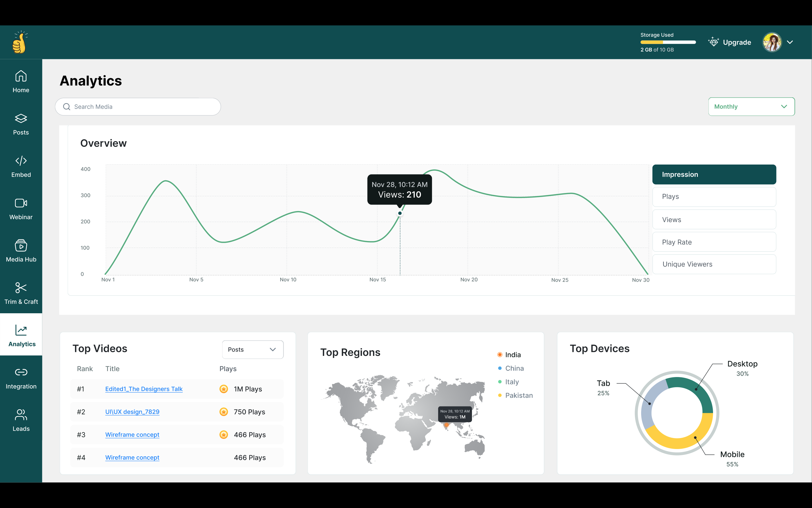Open rank #4 Wireframe concept link
This screenshot has width=812, height=508.
(x=132, y=457)
